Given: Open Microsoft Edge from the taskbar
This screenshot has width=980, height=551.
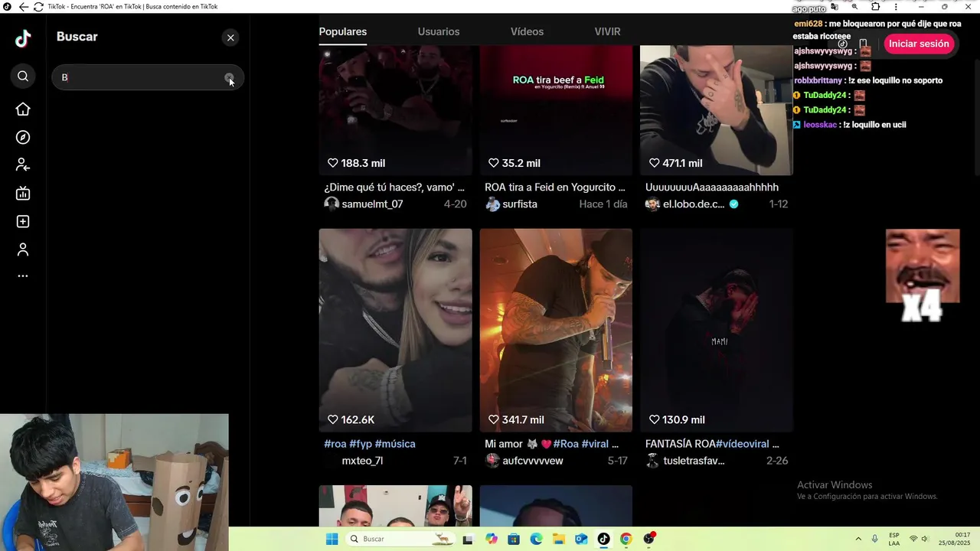Looking at the screenshot, I should [537, 539].
